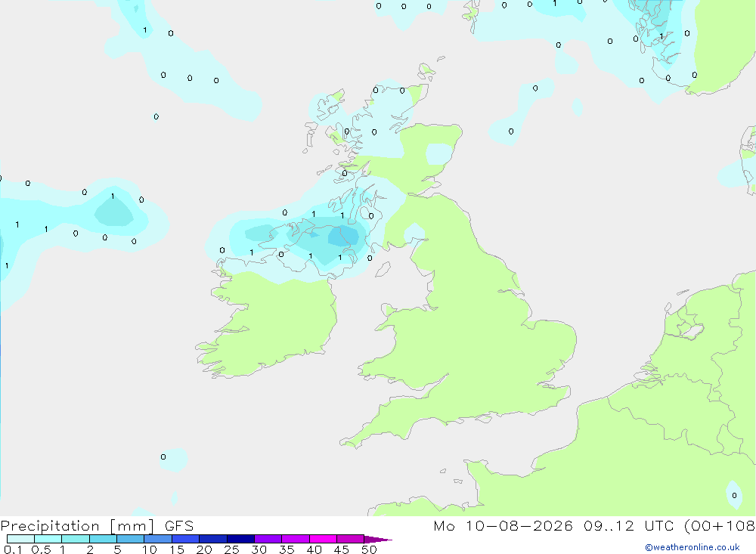Image resolution: width=756 pixels, height=554 pixels.
Task: Click the '35' legend scale label
Action: [x=287, y=549]
